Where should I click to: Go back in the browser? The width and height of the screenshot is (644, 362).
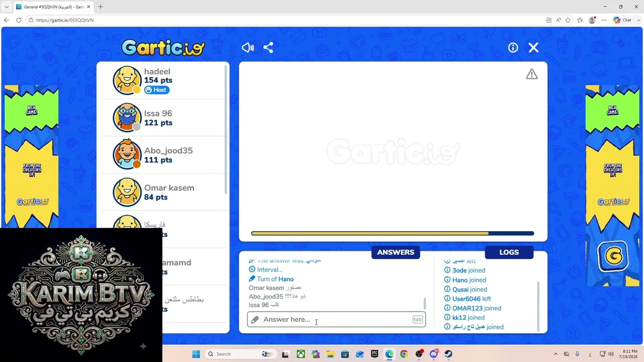tap(7, 20)
